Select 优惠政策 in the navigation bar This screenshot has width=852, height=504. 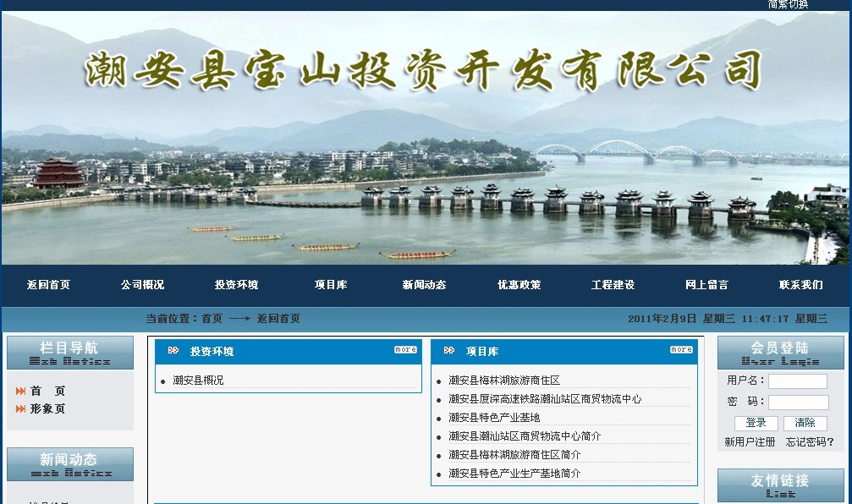point(519,285)
